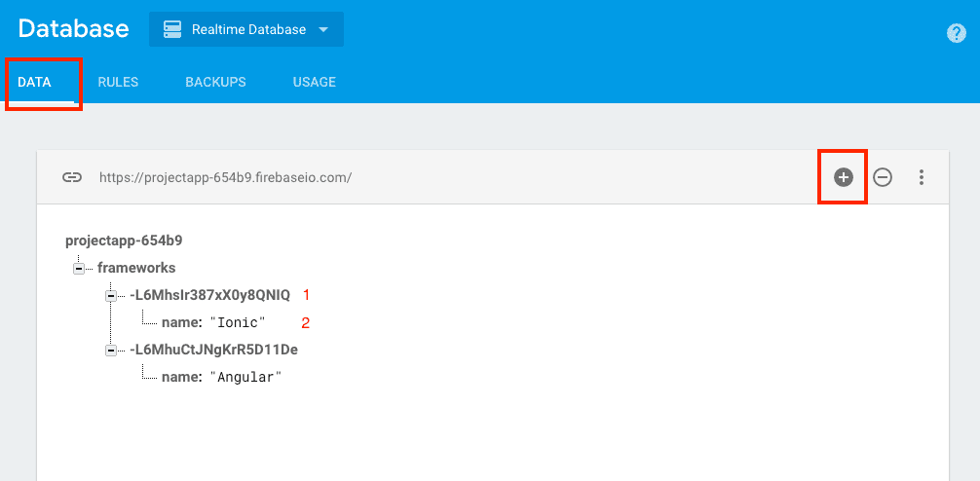The height and width of the screenshot is (481, 980).
Task: Collapse the frameworks node
Action: [79, 268]
